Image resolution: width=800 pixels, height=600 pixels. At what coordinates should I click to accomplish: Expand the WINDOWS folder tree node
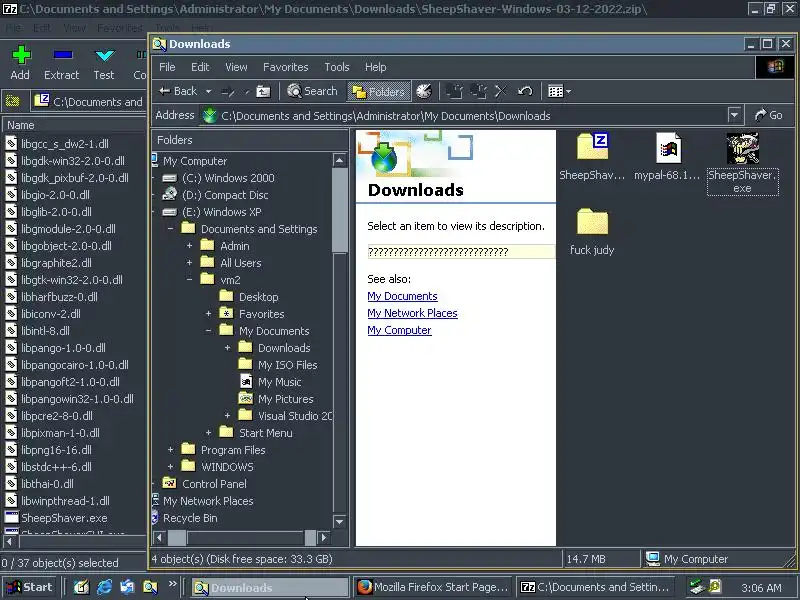pyautogui.click(x=170, y=467)
